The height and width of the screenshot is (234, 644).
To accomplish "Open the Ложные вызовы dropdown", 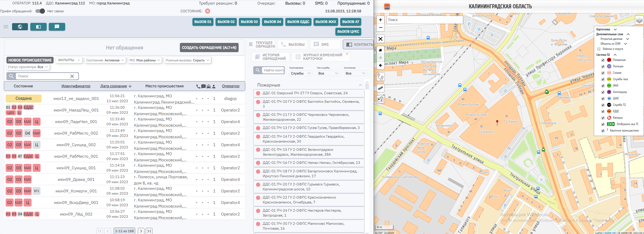I will (x=187, y=60).
